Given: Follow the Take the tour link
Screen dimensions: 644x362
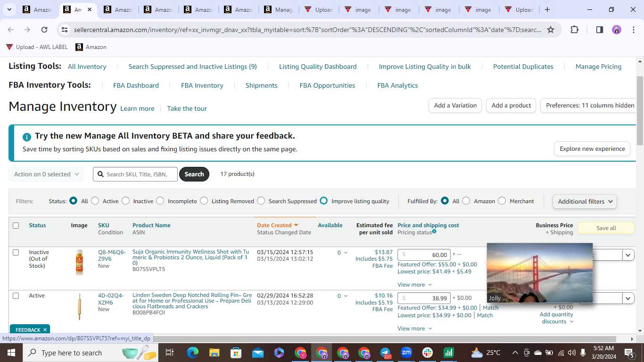Looking at the screenshot, I should pyautogui.click(x=187, y=108).
